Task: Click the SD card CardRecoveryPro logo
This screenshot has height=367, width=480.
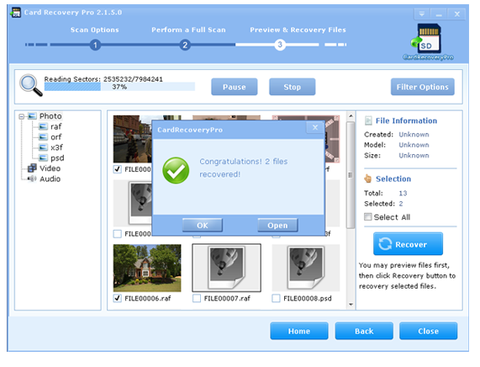Action: [x=428, y=42]
